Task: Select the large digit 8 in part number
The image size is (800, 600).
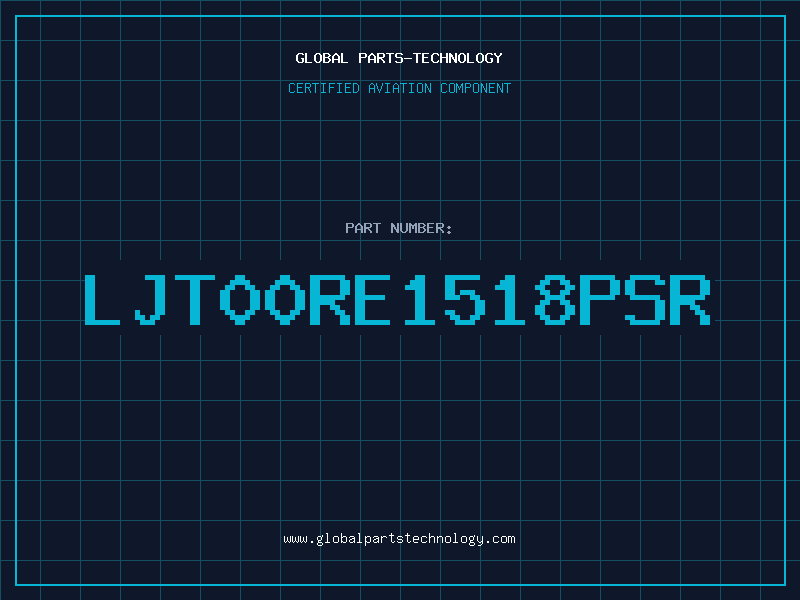Action: pyautogui.click(x=555, y=299)
